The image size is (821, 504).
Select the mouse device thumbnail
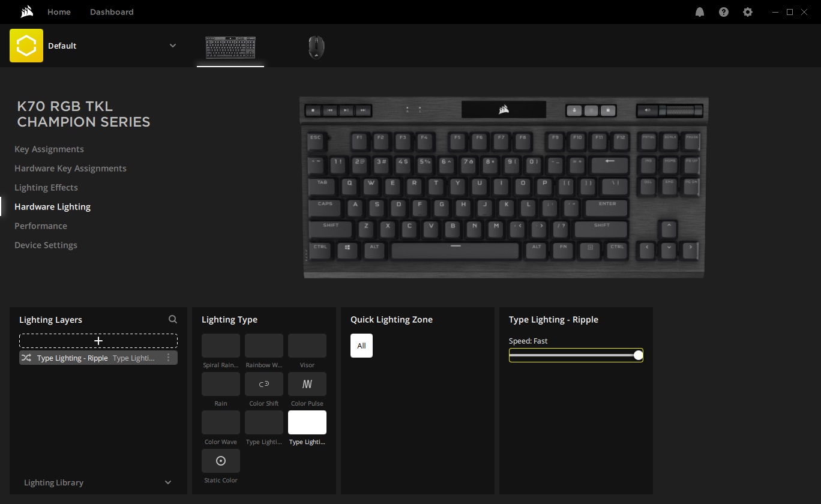coord(316,47)
